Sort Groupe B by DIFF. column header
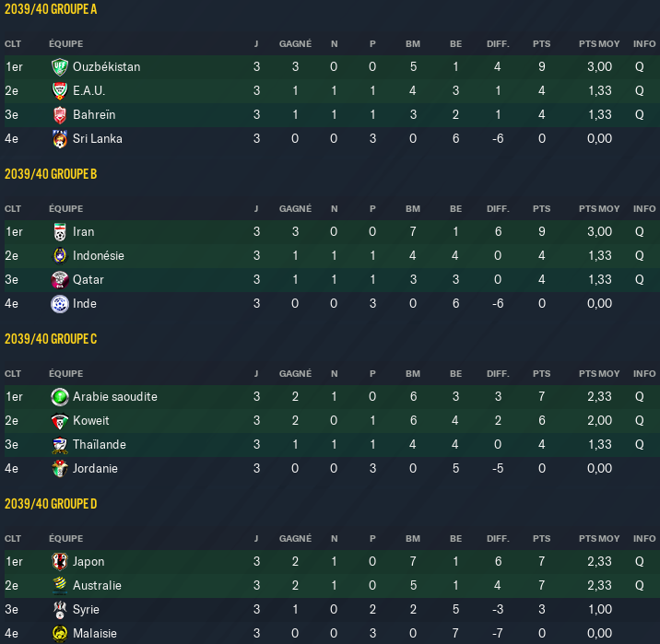The height and width of the screenshot is (644, 660). click(x=498, y=208)
